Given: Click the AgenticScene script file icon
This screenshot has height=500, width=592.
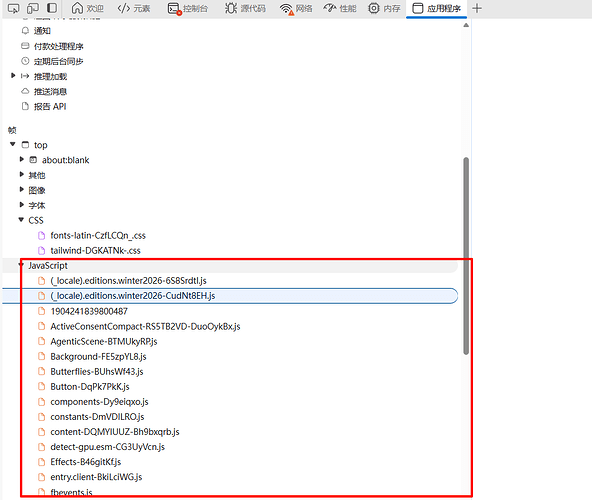Looking at the screenshot, I should (42, 341).
